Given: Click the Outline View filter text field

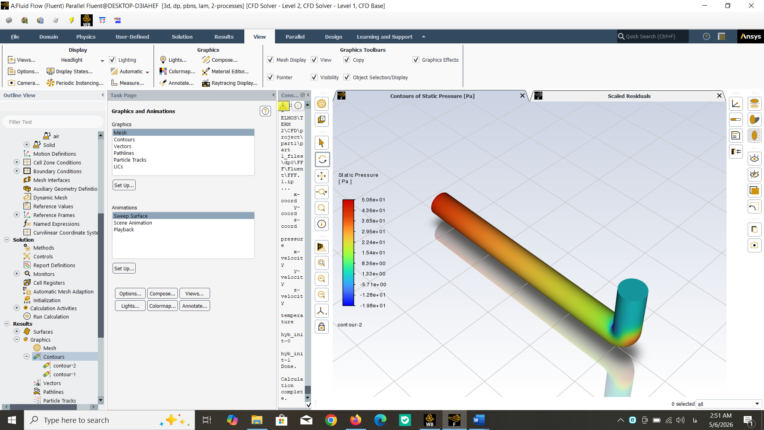Looking at the screenshot, I should coord(53,122).
